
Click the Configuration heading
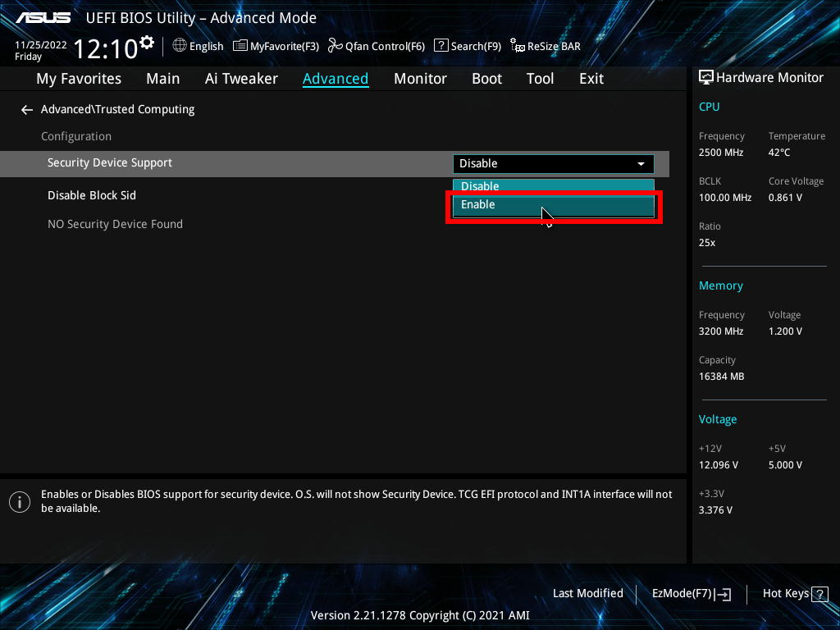coord(76,137)
